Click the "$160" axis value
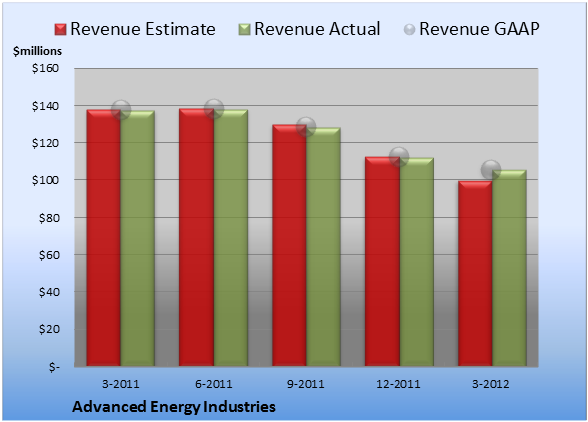 pos(45,68)
